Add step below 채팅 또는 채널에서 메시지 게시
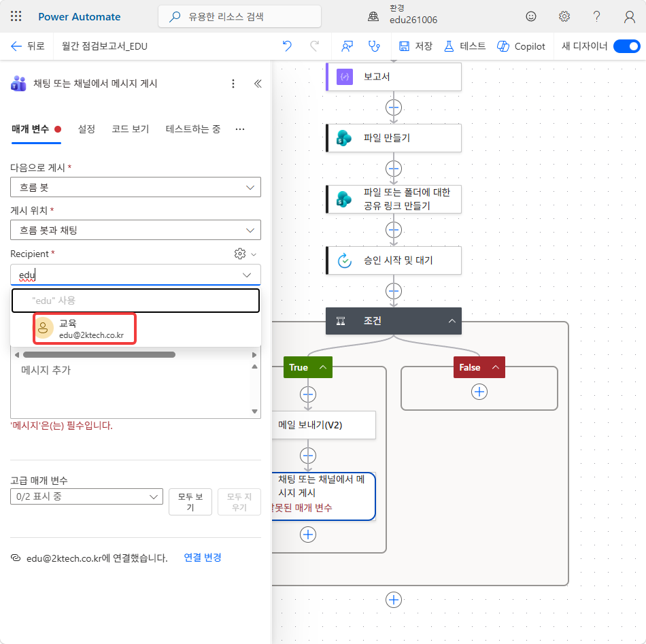The image size is (646, 644). (308, 535)
